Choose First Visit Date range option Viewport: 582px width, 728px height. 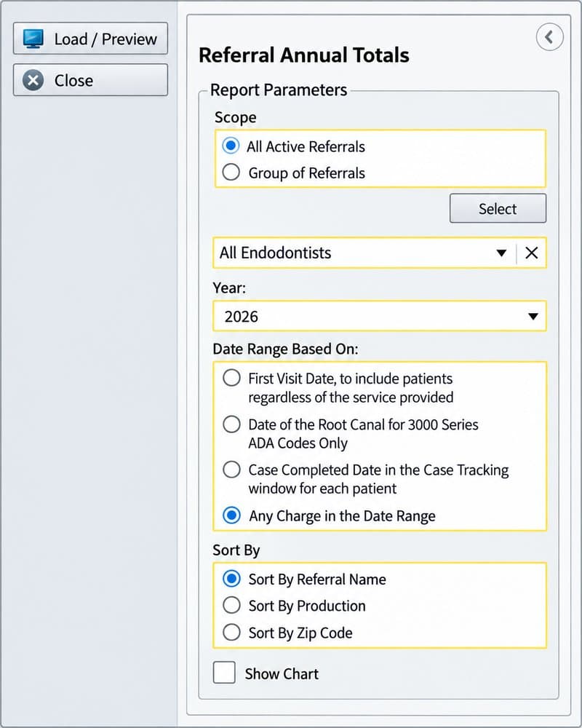pyautogui.click(x=231, y=378)
